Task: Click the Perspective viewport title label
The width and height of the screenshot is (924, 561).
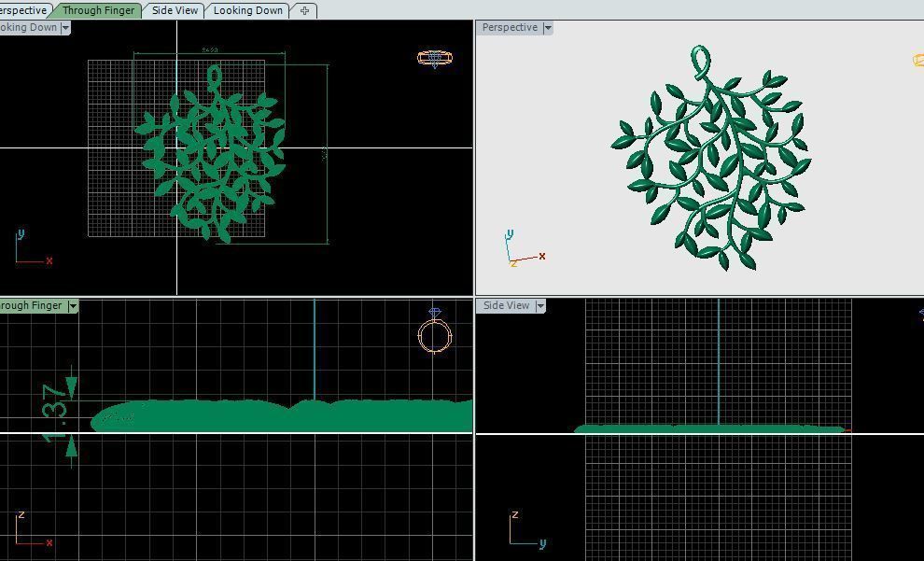Action: 510,27
